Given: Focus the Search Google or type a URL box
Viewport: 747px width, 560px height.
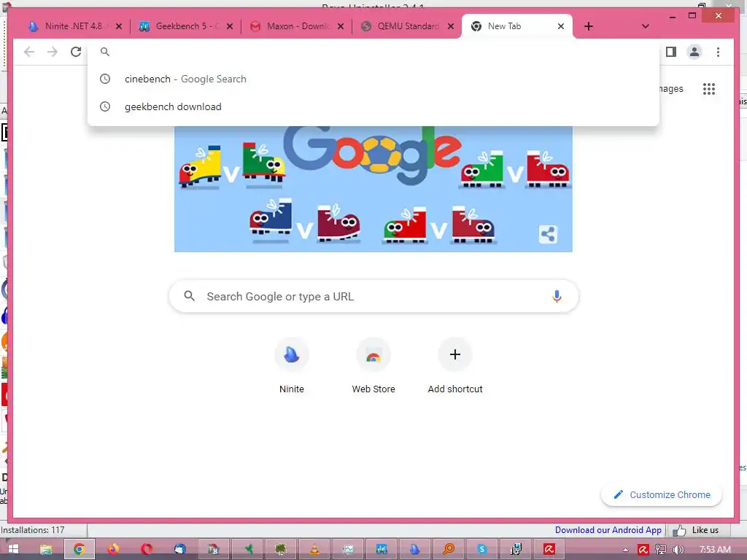Looking at the screenshot, I should pyautogui.click(x=373, y=296).
